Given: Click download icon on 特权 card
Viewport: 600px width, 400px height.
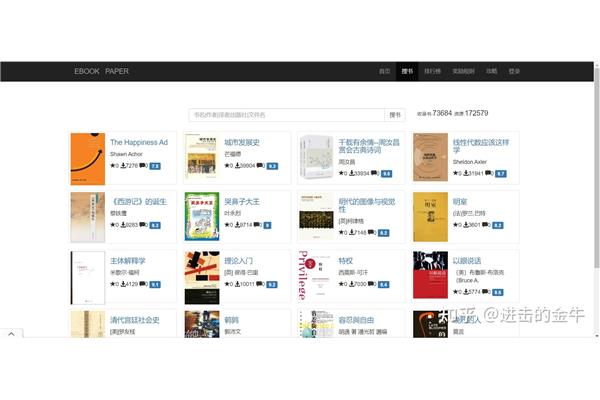Looking at the screenshot, I should (352, 284).
